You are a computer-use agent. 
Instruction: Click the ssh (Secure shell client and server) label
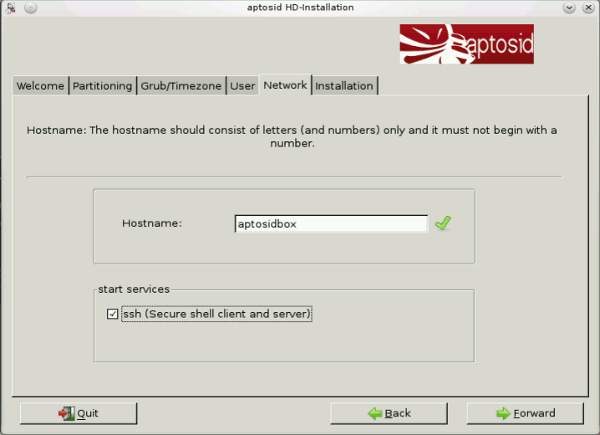tap(217, 315)
